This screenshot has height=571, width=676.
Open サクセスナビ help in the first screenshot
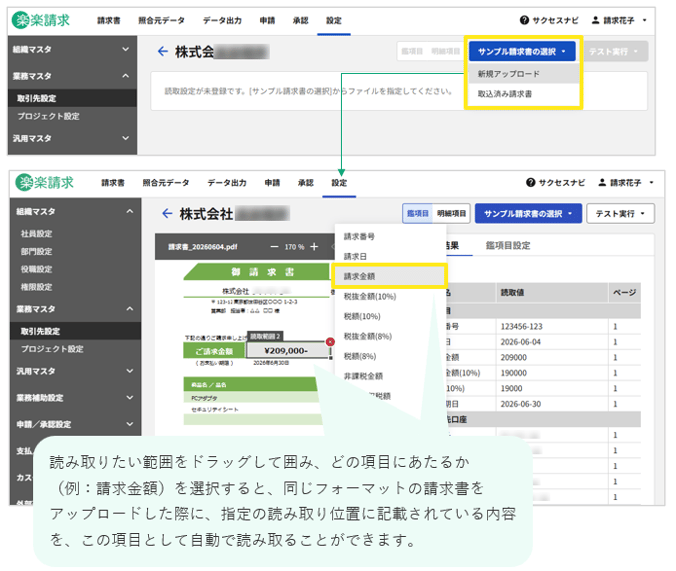coord(549,20)
